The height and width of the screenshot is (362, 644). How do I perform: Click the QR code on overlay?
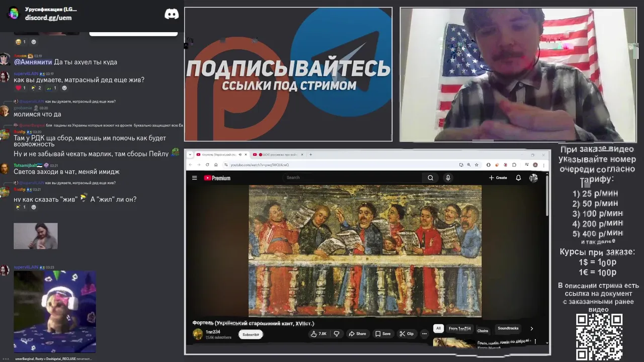(599, 337)
